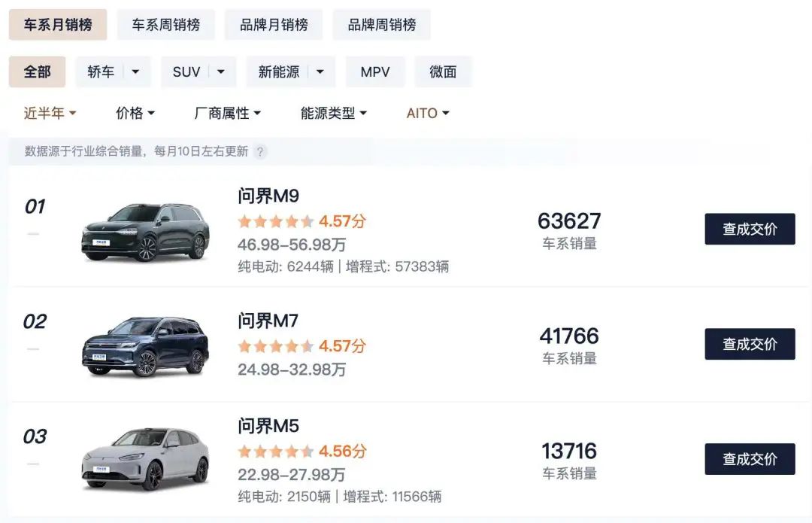Switch to the 品牌月销榜 tab

click(274, 25)
